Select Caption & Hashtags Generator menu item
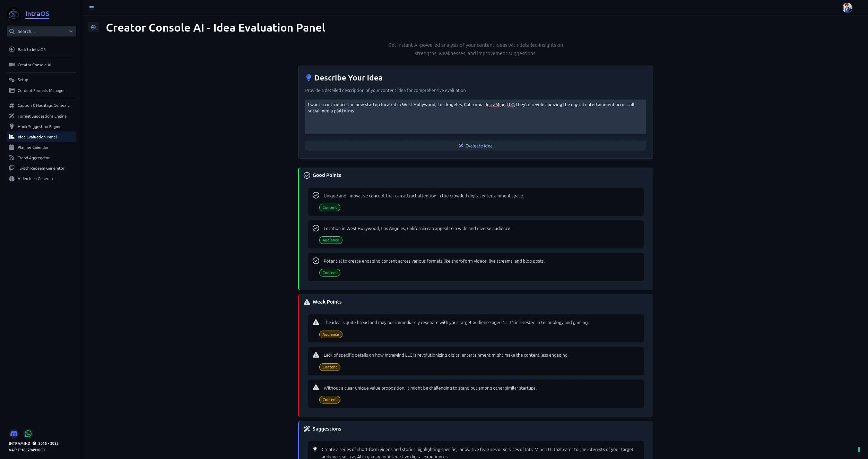868x459 pixels. tap(44, 105)
